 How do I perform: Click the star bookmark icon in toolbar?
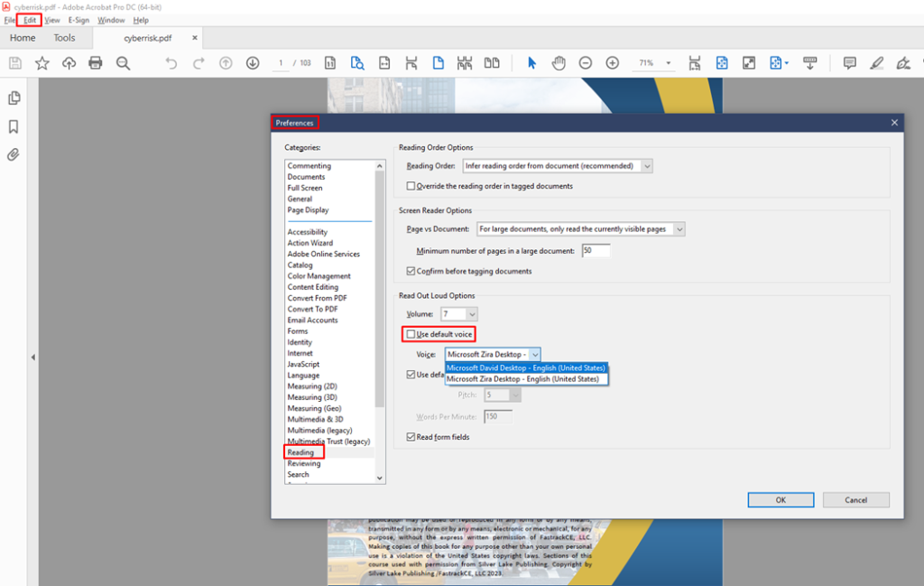42,63
